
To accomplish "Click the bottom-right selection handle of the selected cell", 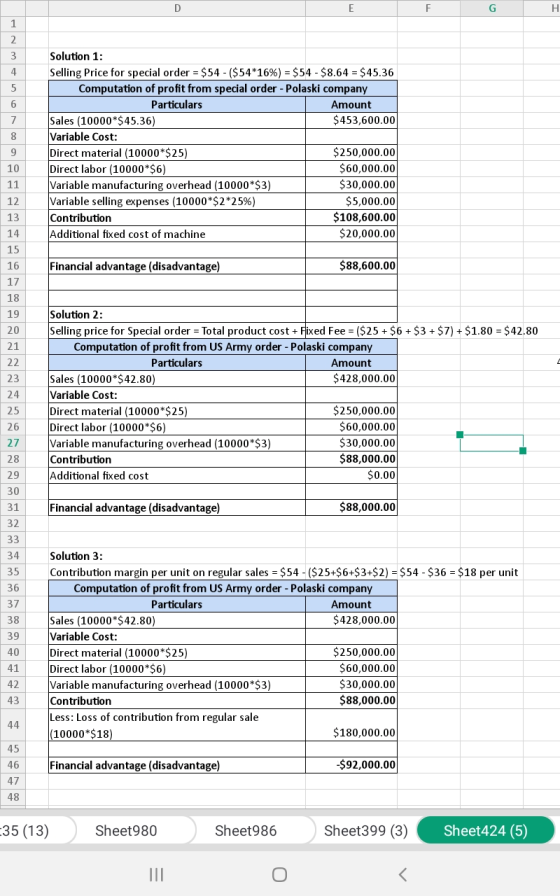I will pyautogui.click(x=523, y=451).
